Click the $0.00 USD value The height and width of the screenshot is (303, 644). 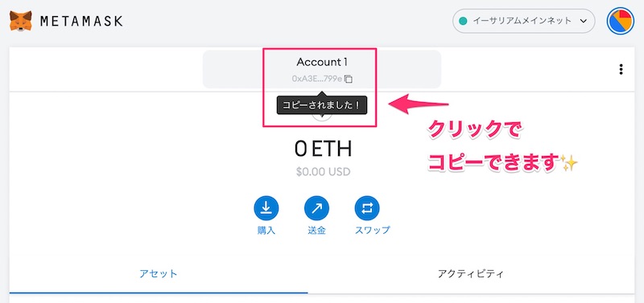pos(323,172)
